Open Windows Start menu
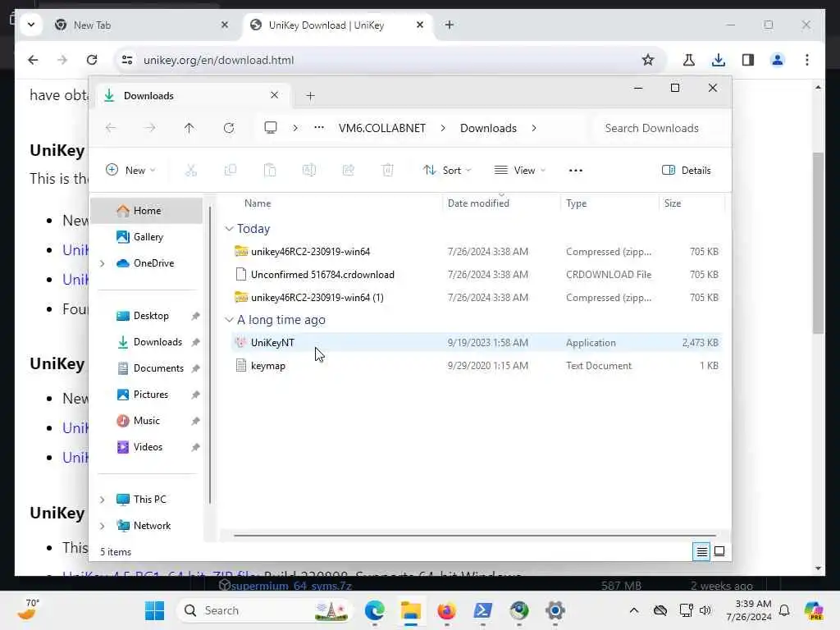The height and width of the screenshot is (630, 840). 155,610
